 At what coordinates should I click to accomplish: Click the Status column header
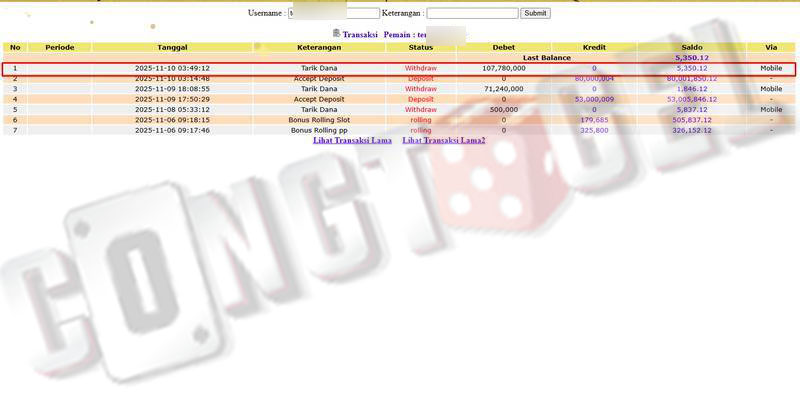tap(420, 47)
